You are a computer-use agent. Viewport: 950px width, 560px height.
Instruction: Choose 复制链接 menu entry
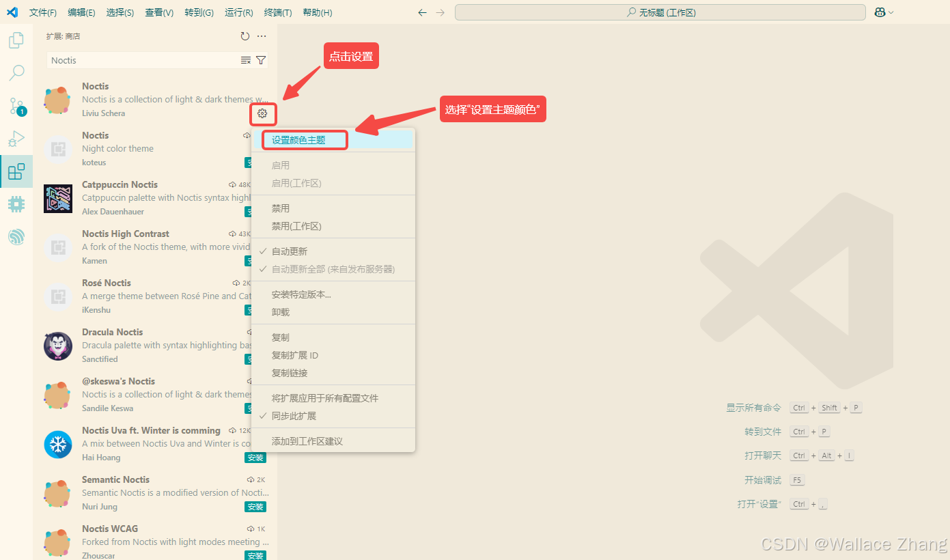point(333,373)
